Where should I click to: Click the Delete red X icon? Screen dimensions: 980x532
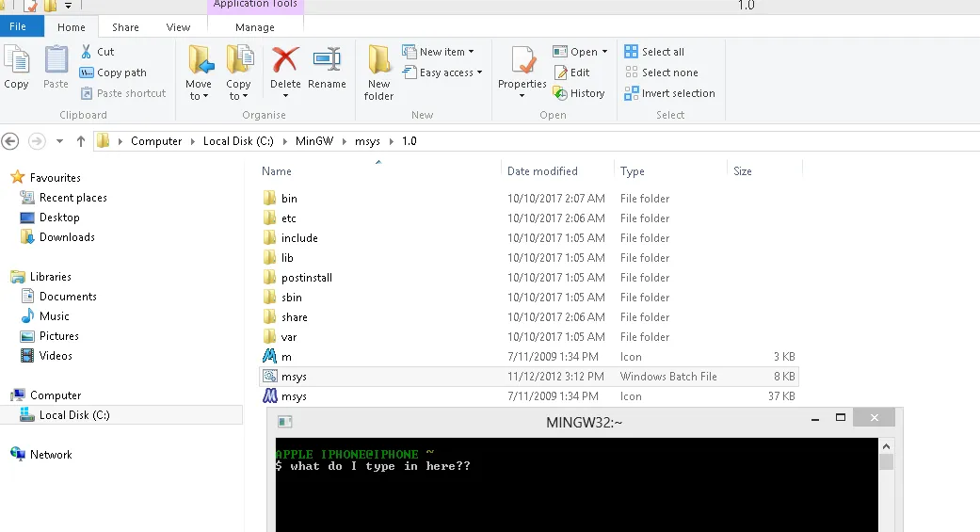point(285,60)
